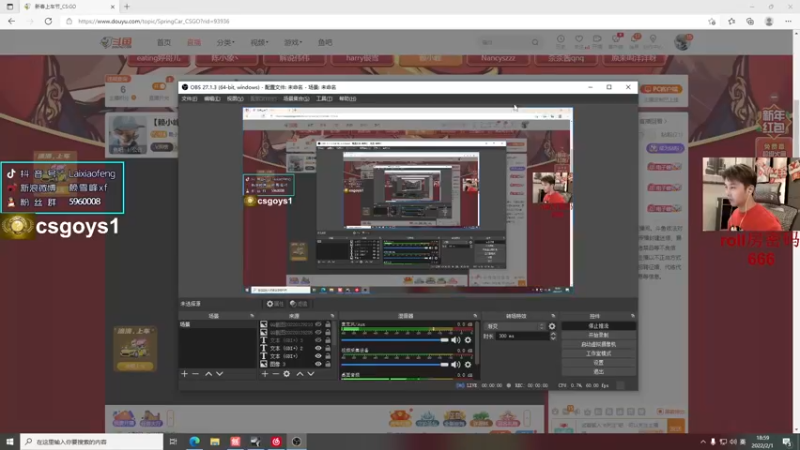Start the virtual camera in OBS

point(598,344)
